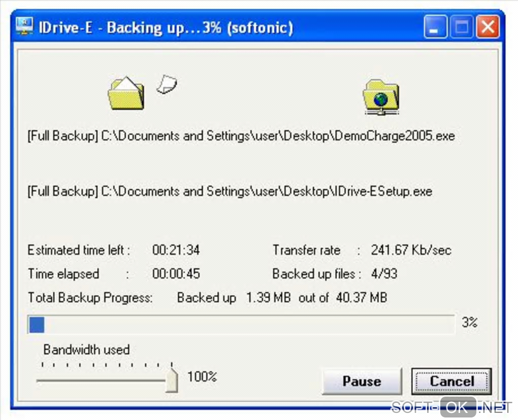Minimize the IDrive-E backup window
The width and height of the screenshot is (518, 420).
pyautogui.click(x=435, y=27)
